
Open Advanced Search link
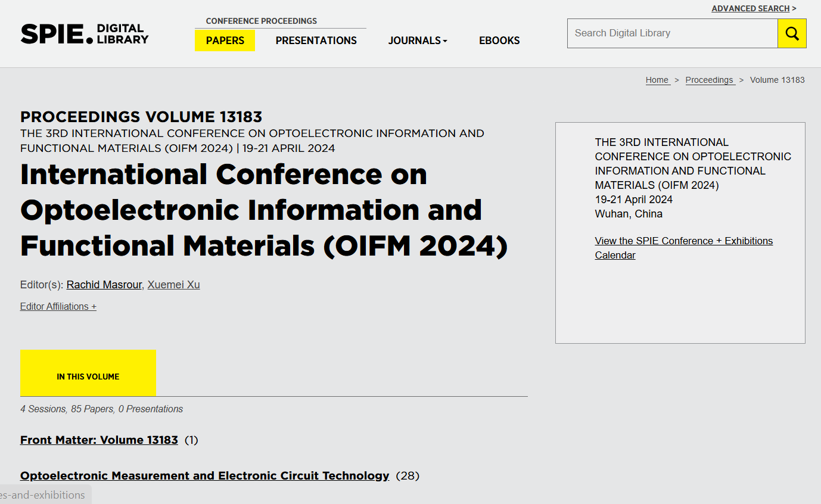[751, 8]
